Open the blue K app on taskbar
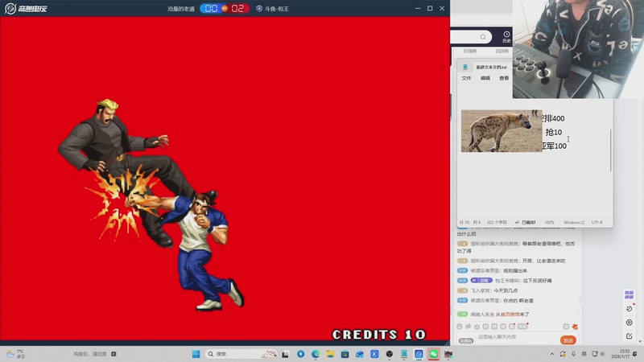 tap(374, 354)
